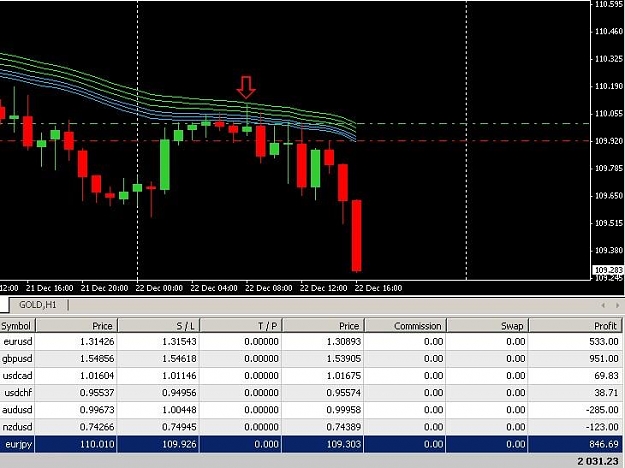Select the usdchf order row
Viewport: 625px width, 468px height.
(x=311, y=393)
